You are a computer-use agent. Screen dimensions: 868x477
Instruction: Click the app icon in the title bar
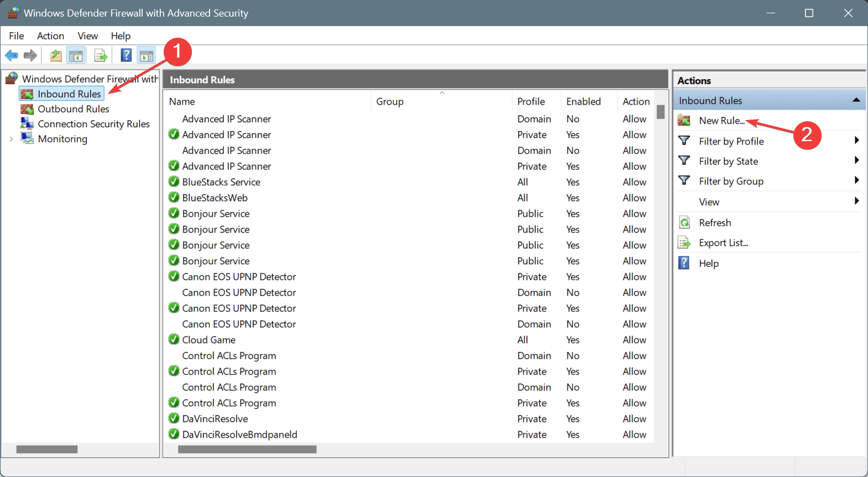[x=13, y=13]
